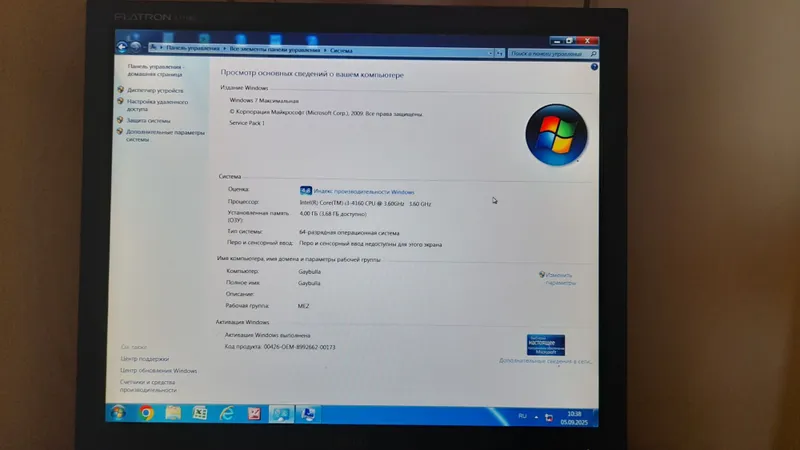Go back with the navigation arrow

click(x=121, y=47)
